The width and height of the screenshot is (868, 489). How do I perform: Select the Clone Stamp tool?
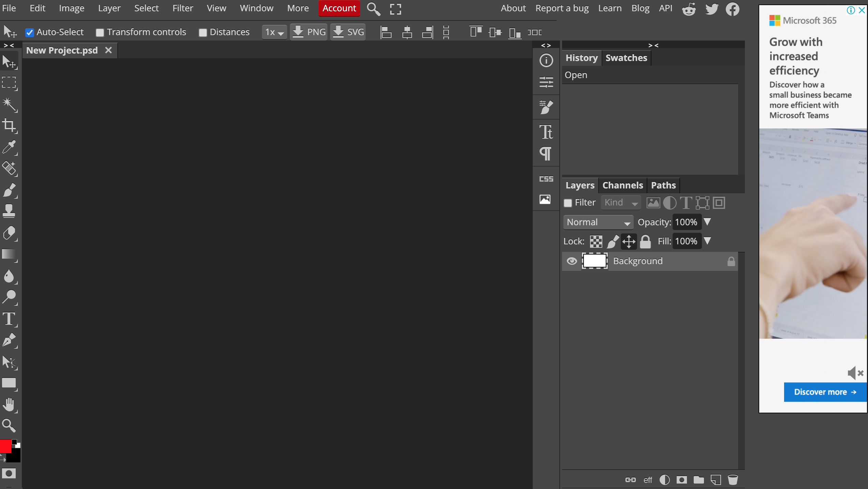(x=9, y=211)
